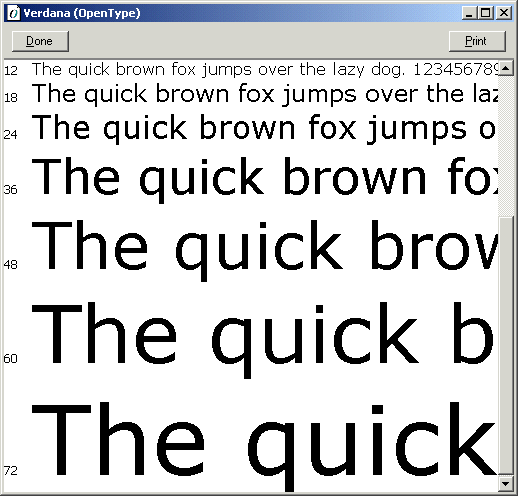Click scrollbar track above the thumb
Screen dimensions: 518x496
[x=506, y=146]
